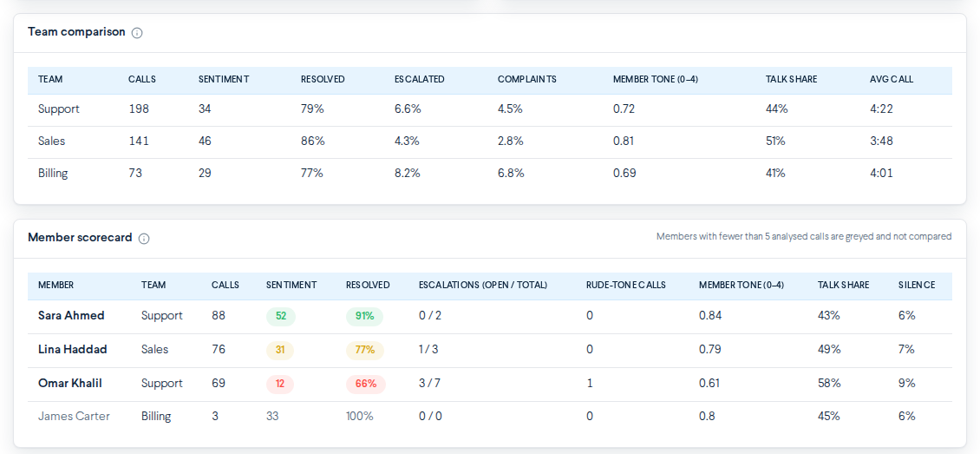The height and width of the screenshot is (454, 980).
Task: Click Support's average call 4:22
Action: pos(881,109)
